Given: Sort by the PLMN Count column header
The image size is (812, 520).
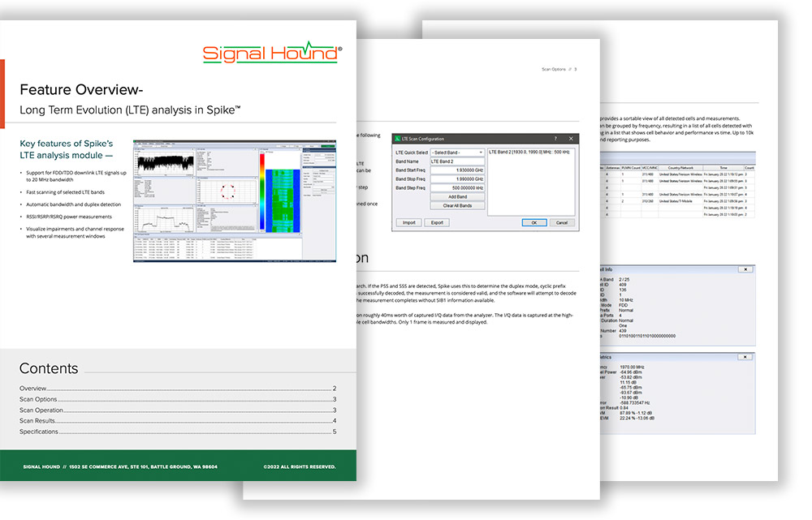Looking at the screenshot, I should 631,168.
